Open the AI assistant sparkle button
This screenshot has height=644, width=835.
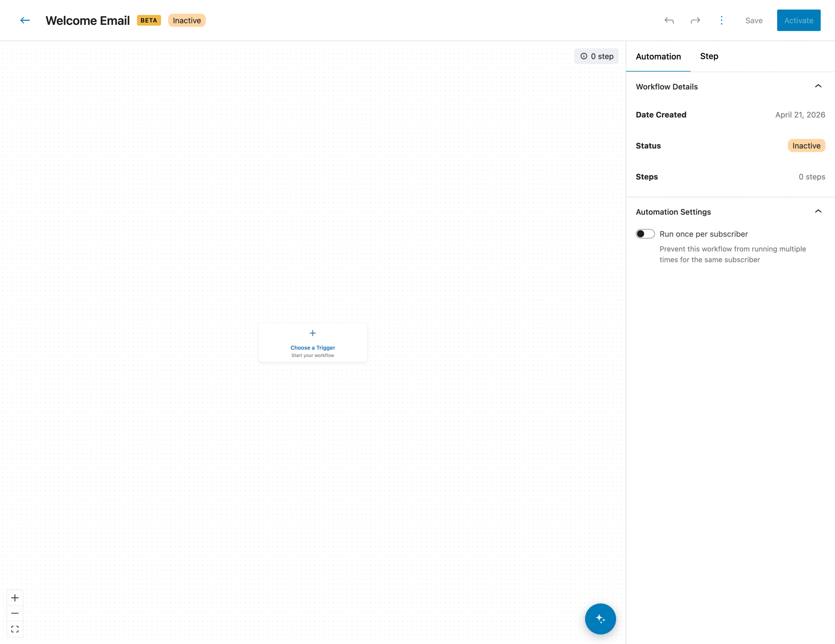pyautogui.click(x=600, y=619)
